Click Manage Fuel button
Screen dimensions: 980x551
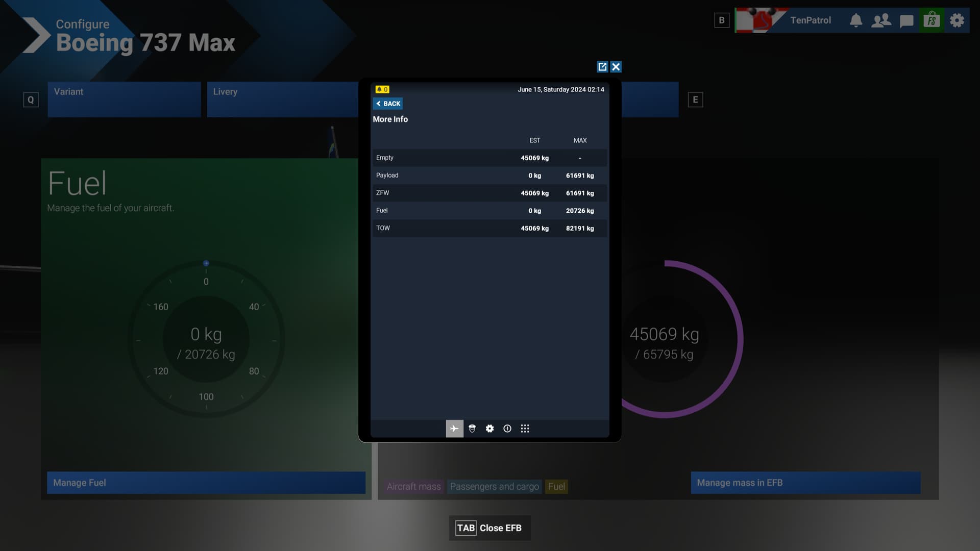[206, 483]
